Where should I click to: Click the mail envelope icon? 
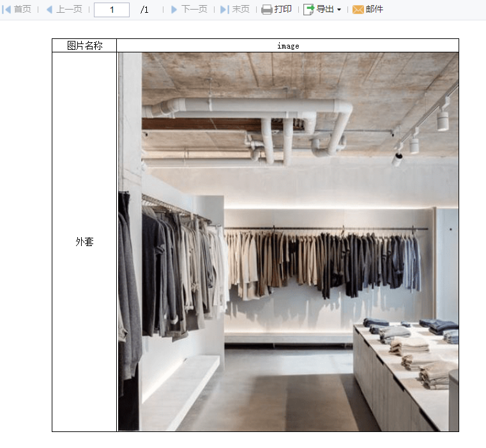[x=358, y=10]
